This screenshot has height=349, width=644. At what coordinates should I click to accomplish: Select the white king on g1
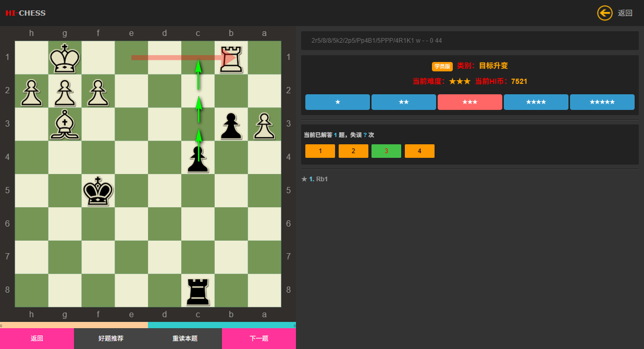[x=65, y=58]
